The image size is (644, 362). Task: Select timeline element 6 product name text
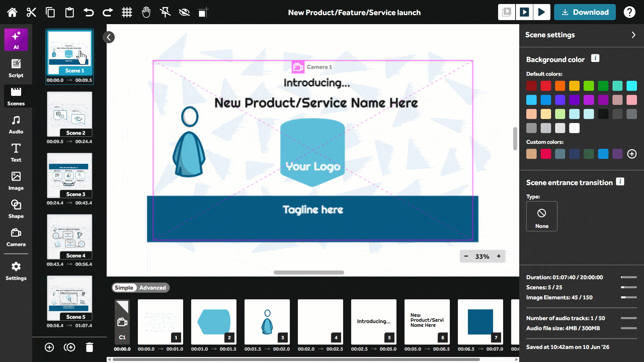pyautogui.click(x=427, y=322)
